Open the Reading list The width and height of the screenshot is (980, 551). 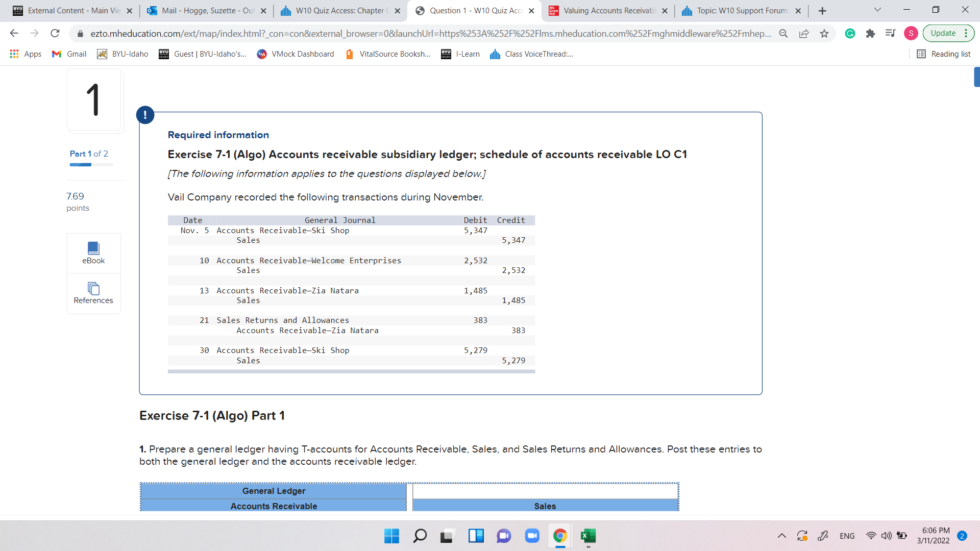(x=943, y=54)
